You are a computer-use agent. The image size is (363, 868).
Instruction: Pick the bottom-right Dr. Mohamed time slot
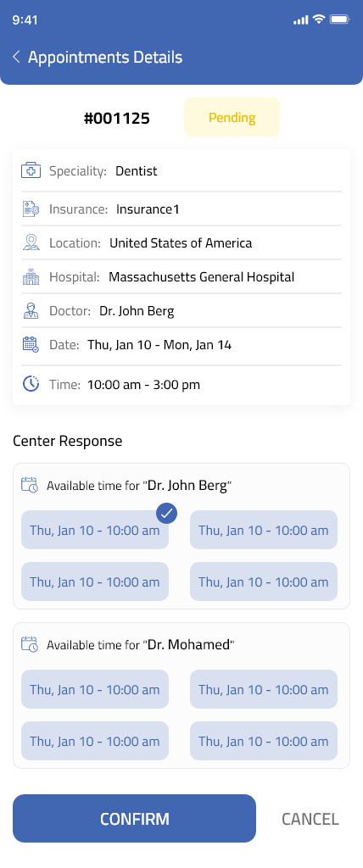pos(264,741)
